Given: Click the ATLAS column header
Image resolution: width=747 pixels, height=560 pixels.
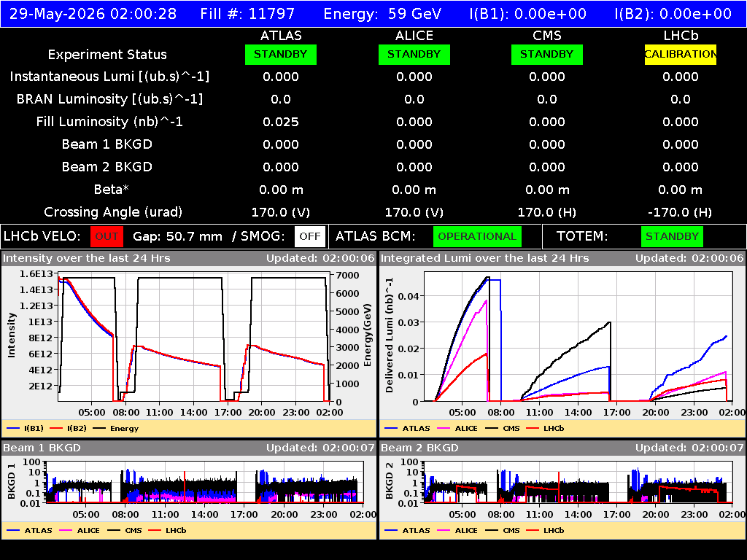Looking at the screenshot, I should pyautogui.click(x=281, y=36).
